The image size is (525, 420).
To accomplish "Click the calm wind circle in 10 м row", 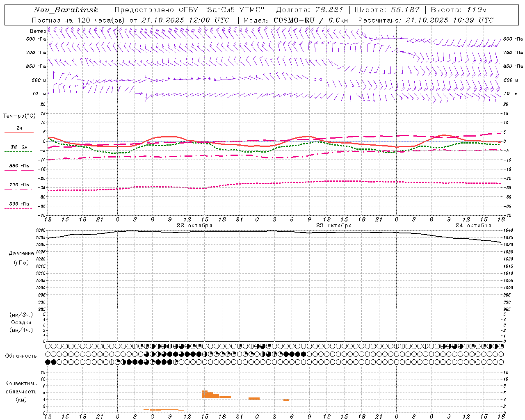I will [141, 94].
